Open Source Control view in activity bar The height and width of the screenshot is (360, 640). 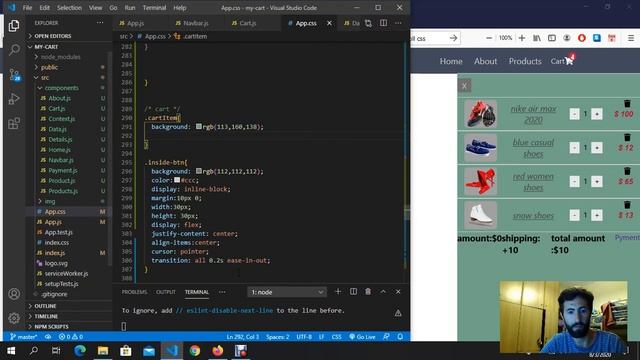15,75
